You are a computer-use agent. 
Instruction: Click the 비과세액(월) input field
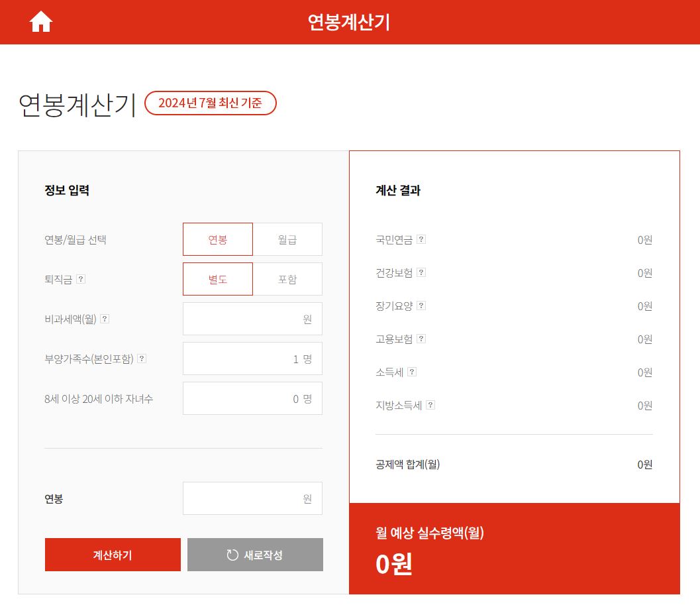252,319
